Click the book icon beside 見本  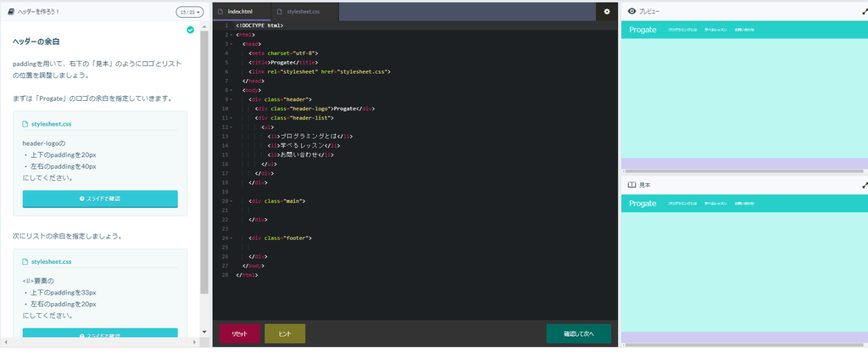(x=632, y=185)
